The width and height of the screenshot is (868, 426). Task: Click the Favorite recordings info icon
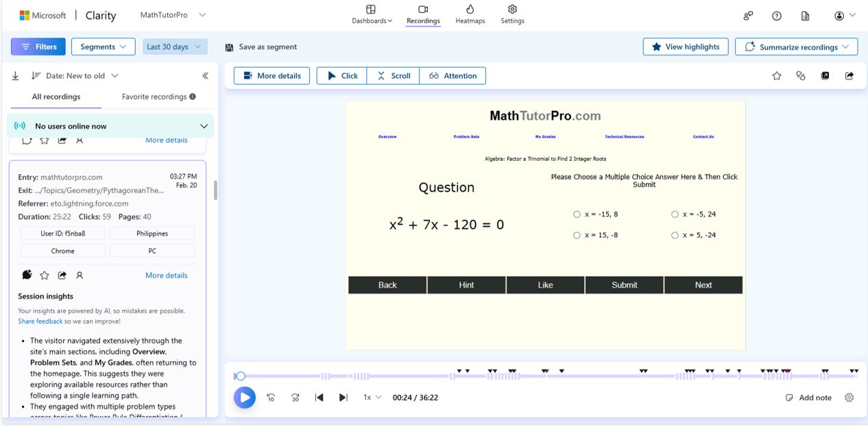click(193, 97)
